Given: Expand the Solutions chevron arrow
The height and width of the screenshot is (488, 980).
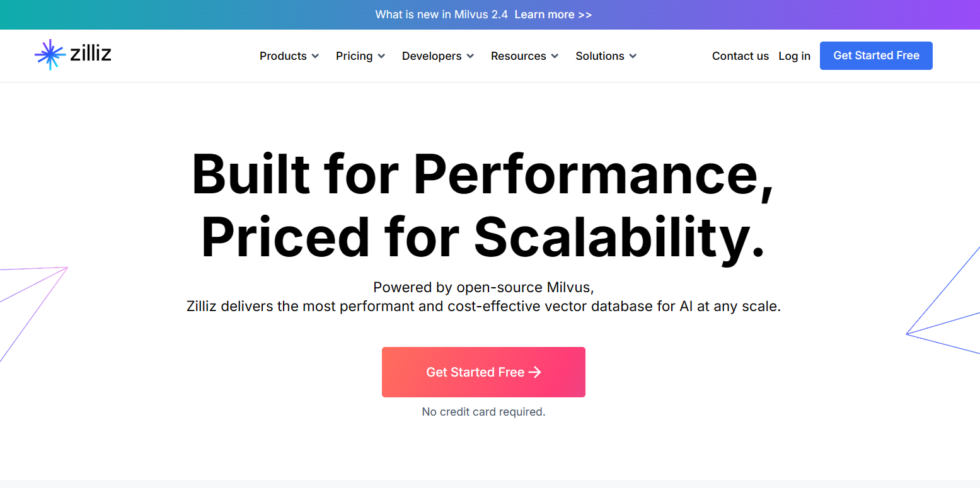Looking at the screenshot, I should click(633, 56).
